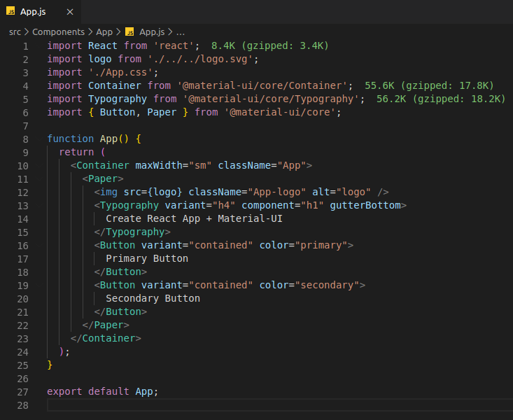Click the 56.2K size annotation for Typography import

tap(441, 99)
